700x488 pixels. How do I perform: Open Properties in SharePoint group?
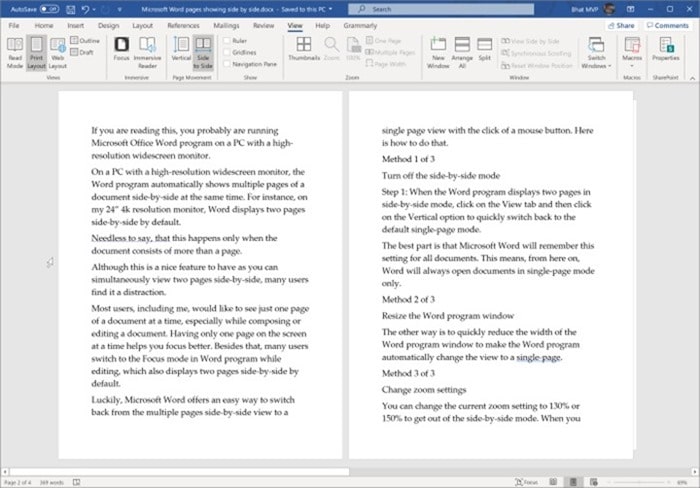[666, 49]
